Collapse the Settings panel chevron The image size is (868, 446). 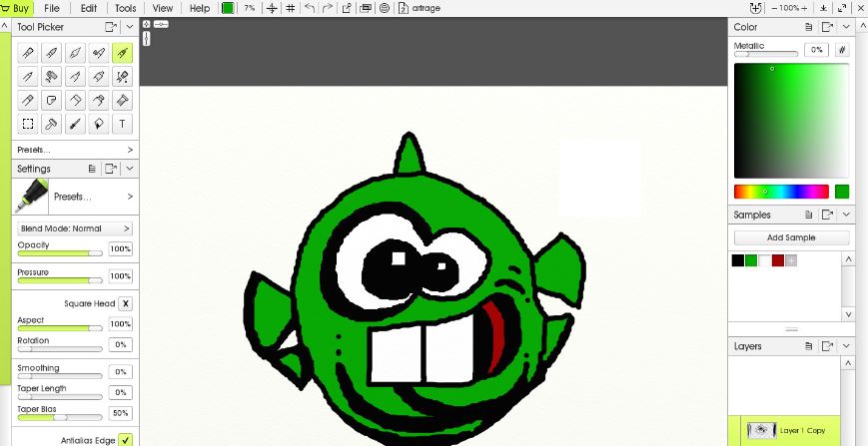pos(130,169)
